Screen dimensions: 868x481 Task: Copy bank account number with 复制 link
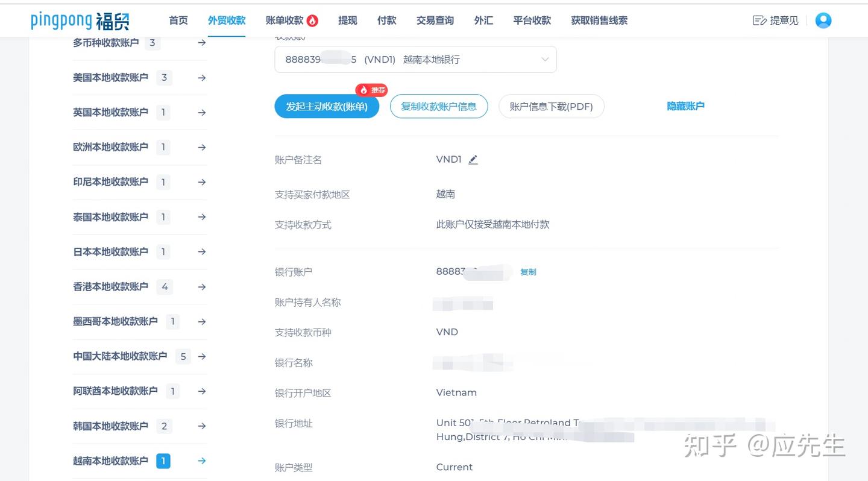click(528, 272)
